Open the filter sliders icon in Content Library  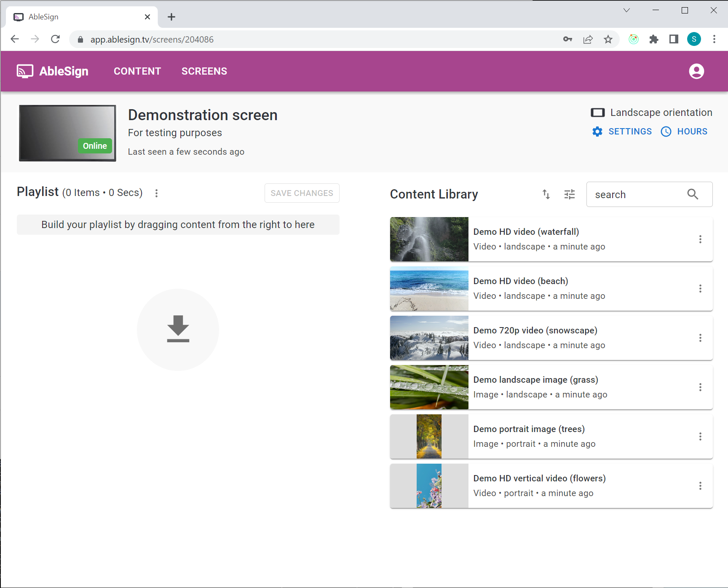point(569,194)
